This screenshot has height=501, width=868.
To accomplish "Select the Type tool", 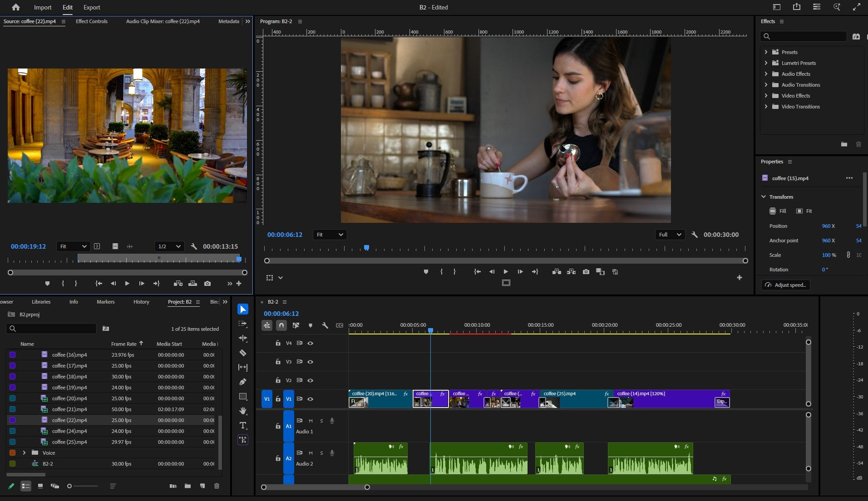I will pos(243,425).
